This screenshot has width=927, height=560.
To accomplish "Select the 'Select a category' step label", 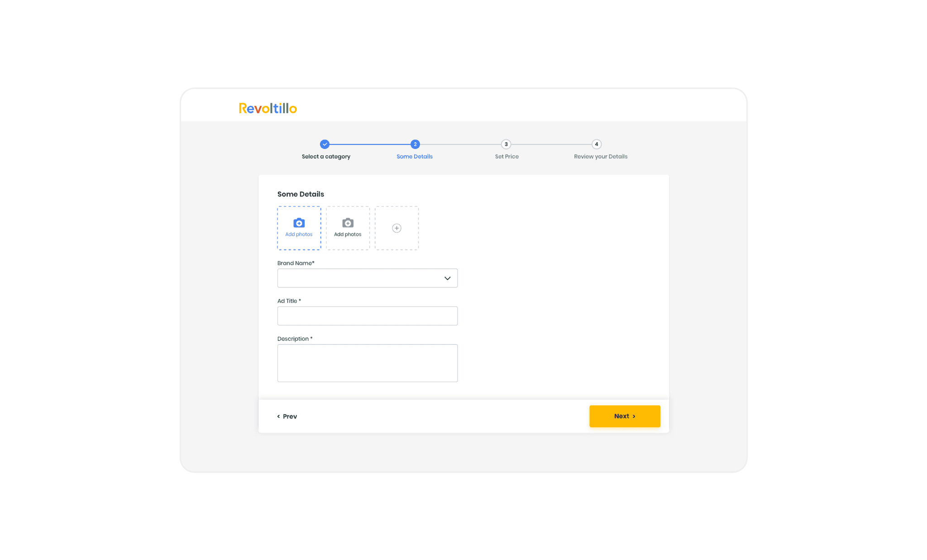I will coord(326,157).
